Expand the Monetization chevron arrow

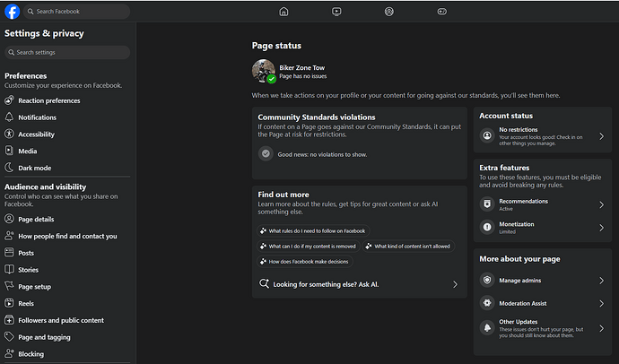click(602, 228)
